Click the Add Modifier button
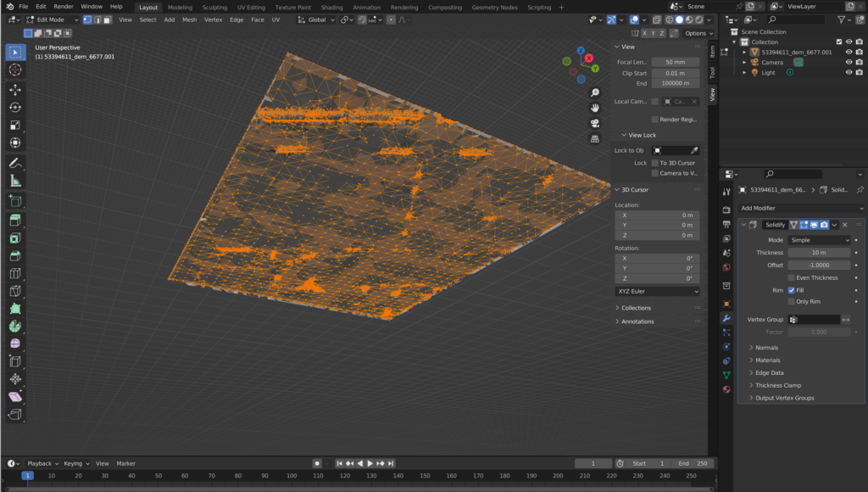 point(801,208)
